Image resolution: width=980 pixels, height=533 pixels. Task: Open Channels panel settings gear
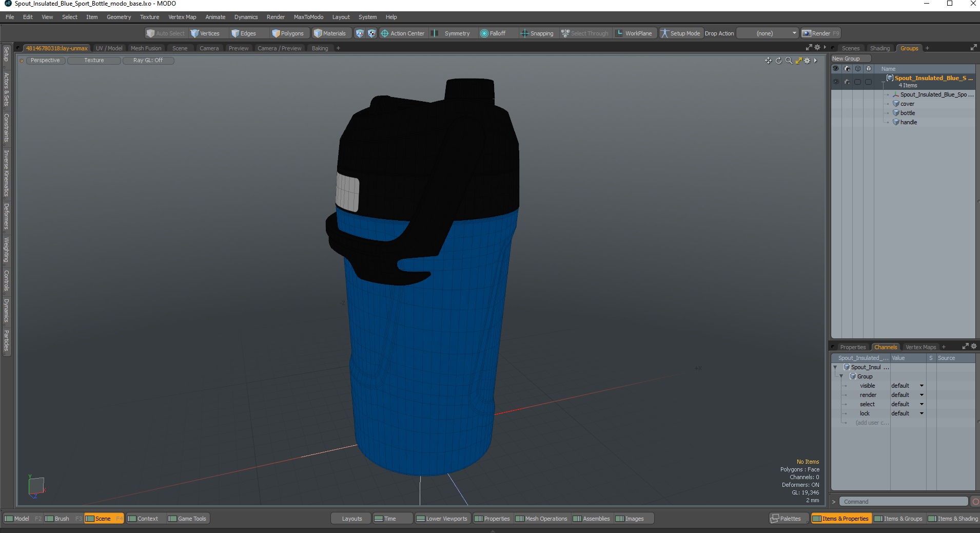point(974,346)
